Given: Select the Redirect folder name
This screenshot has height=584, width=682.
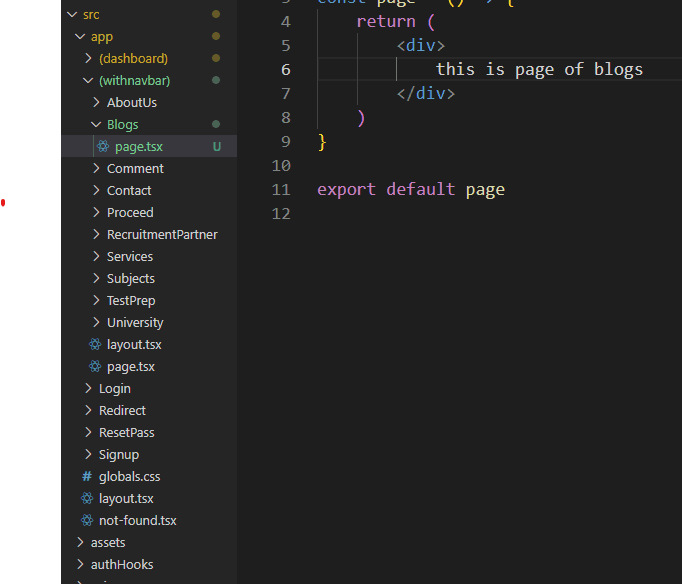Looking at the screenshot, I should pos(122,410).
